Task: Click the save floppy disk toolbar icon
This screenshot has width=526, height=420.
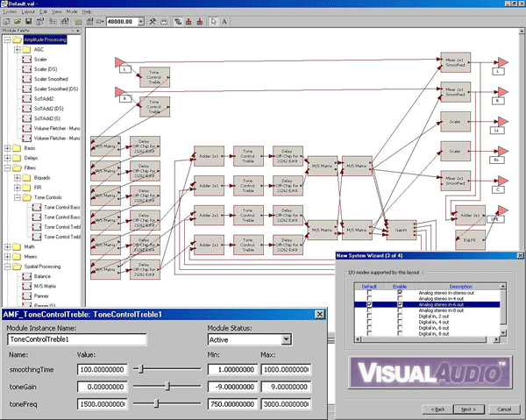Action: 29,22
